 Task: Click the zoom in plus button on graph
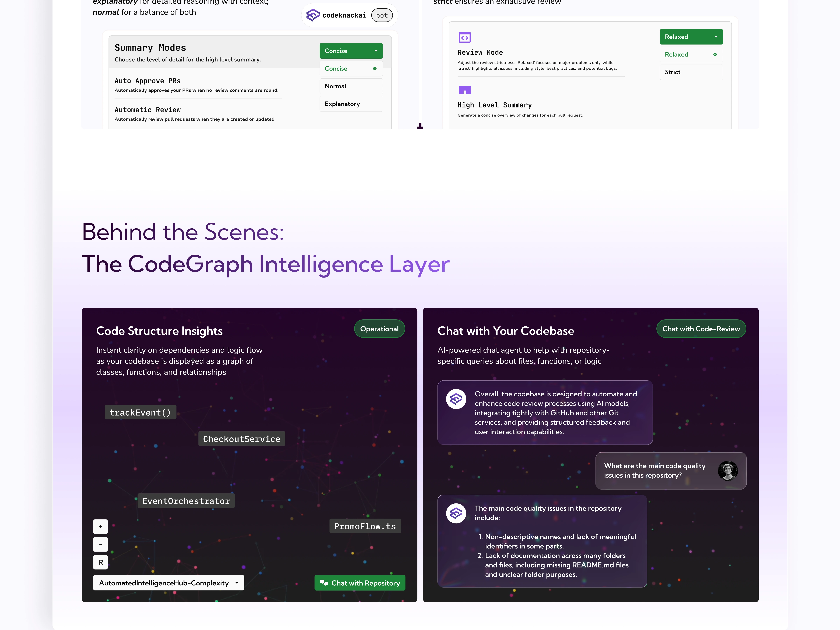(100, 527)
